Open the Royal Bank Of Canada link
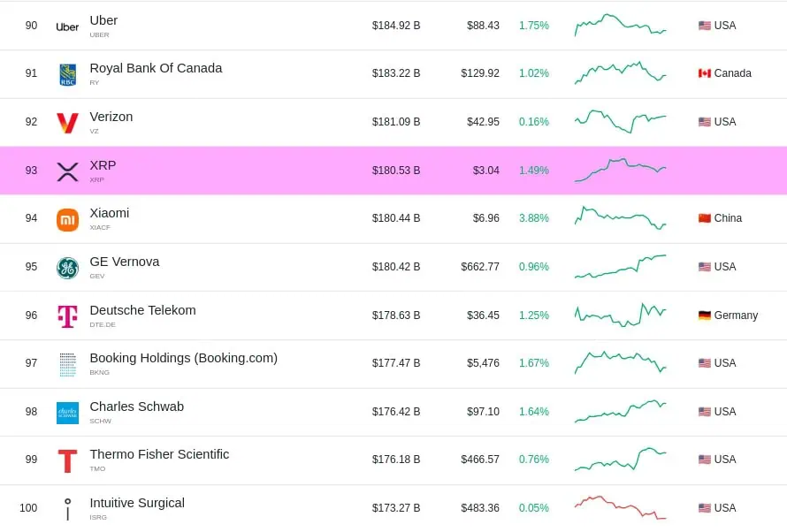787x532 pixels. pos(156,68)
